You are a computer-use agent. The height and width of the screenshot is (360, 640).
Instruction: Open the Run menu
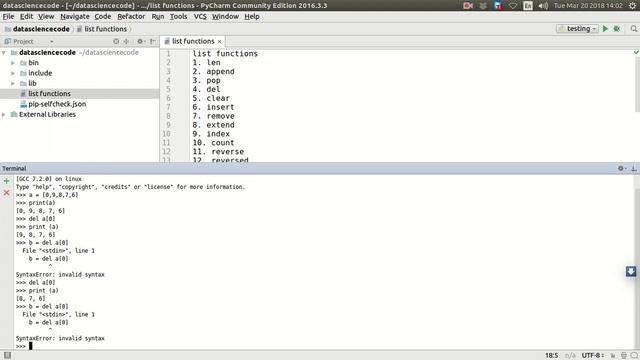tap(158, 16)
